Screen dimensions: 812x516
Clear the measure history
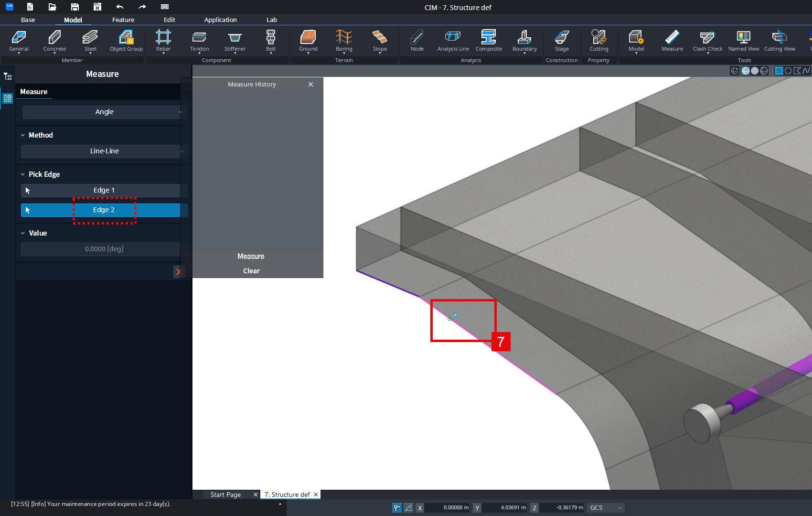click(251, 271)
